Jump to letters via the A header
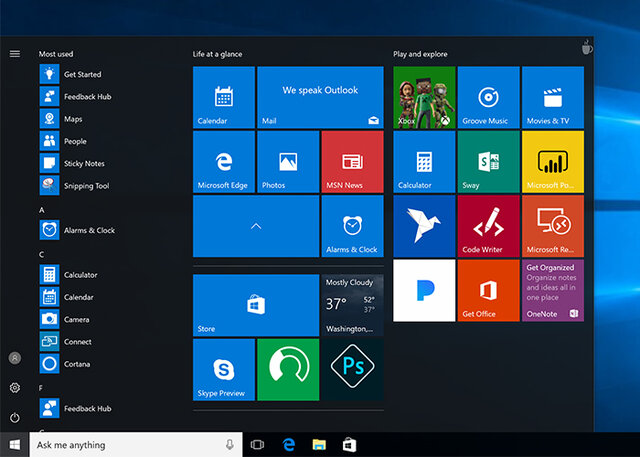The height and width of the screenshot is (457, 640). tap(42, 210)
